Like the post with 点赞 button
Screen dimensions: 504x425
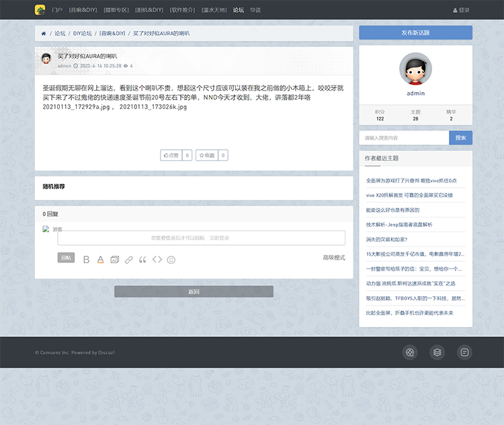pyautogui.click(x=171, y=156)
